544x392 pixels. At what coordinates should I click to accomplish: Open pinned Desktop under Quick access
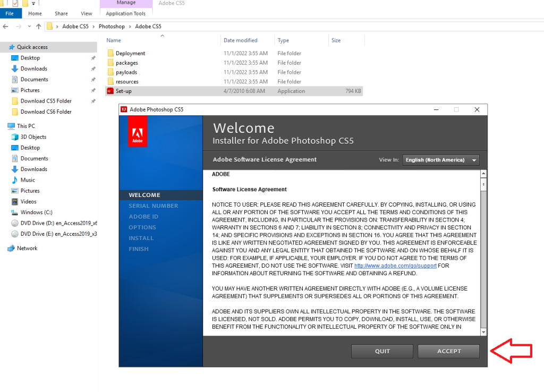click(30, 58)
